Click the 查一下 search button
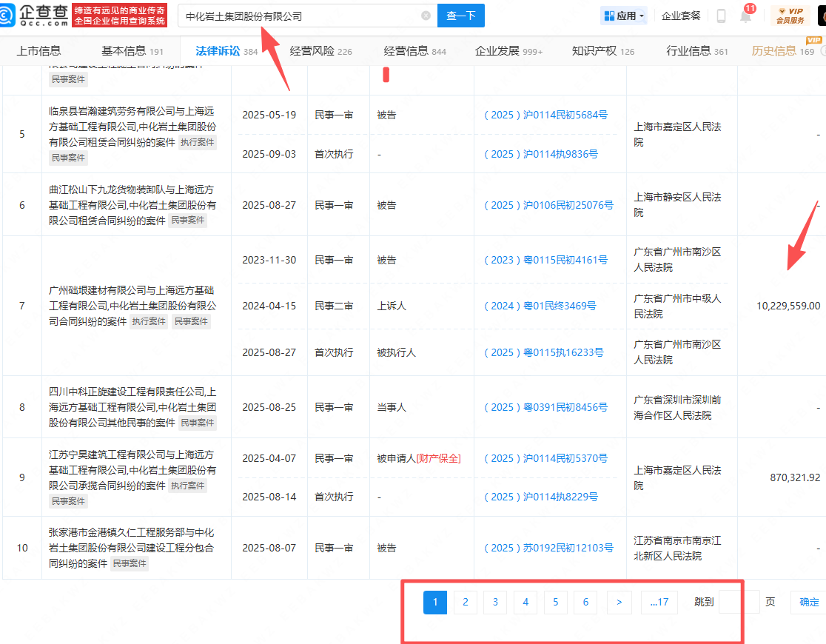 461,16
